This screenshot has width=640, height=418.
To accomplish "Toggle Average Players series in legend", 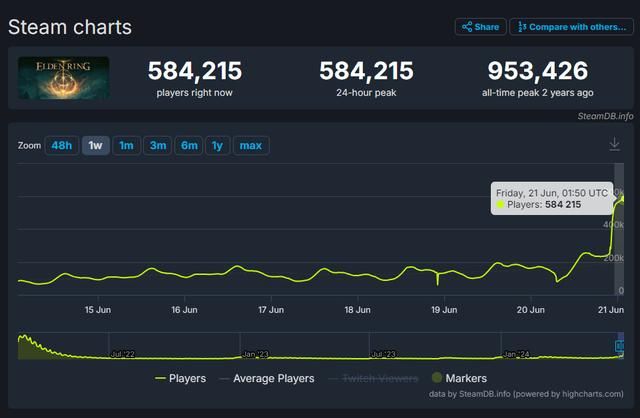I will tap(273, 379).
